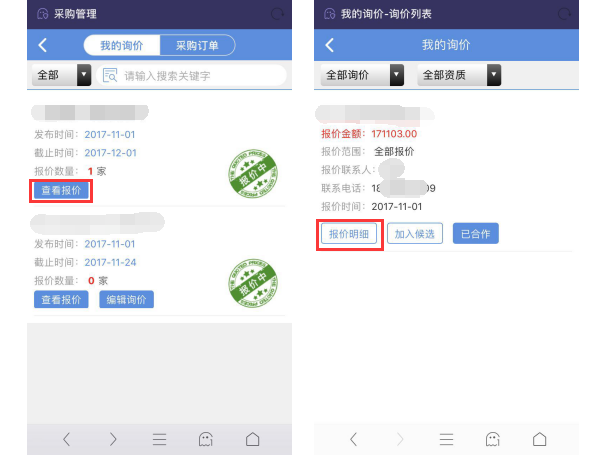The width and height of the screenshot is (603, 458).
Task: Tap ghost icon in right phone's bottom bar
Action: tap(493, 439)
